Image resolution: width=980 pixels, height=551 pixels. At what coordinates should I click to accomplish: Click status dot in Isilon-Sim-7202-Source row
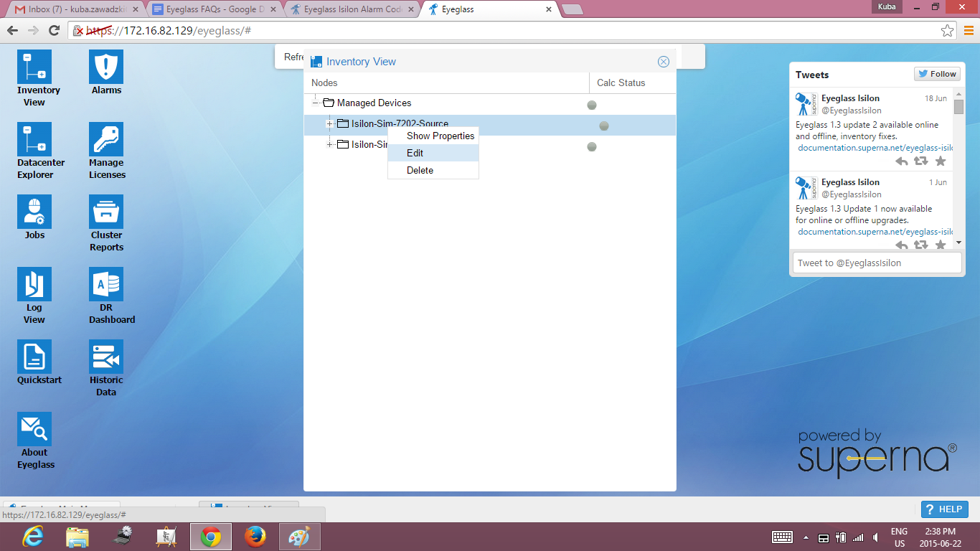(x=604, y=126)
